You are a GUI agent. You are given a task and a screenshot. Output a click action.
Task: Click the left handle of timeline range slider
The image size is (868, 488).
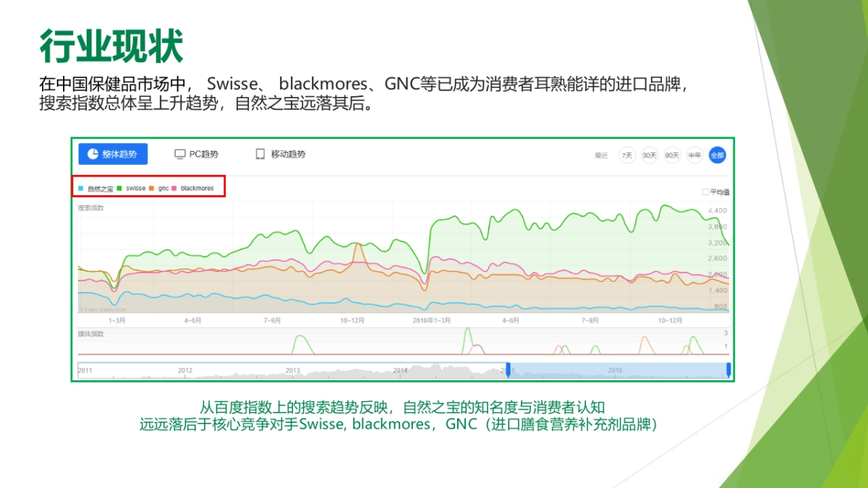508,369
